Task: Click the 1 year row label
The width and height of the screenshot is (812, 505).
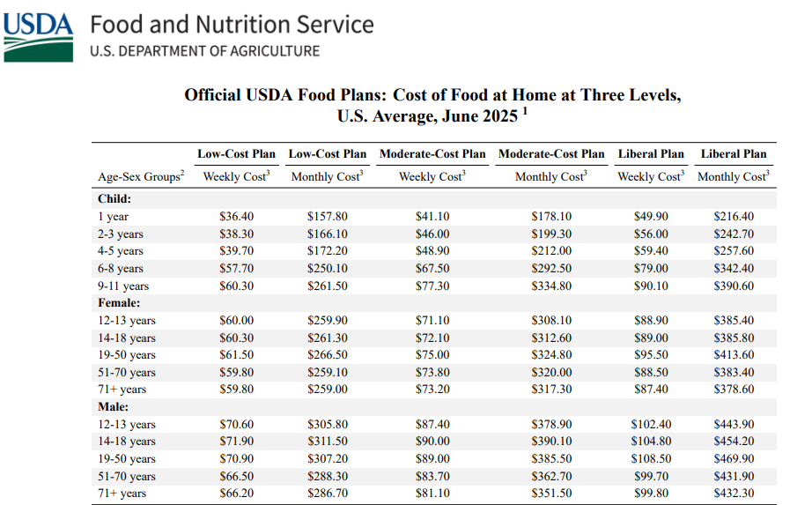Action: (113, 217)
